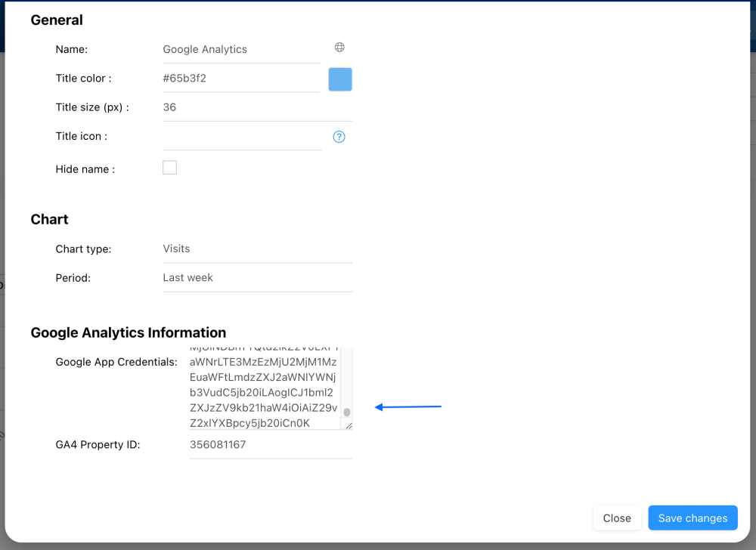
Task: Click inside the Google App Credentials textarea
Action: 263,389
